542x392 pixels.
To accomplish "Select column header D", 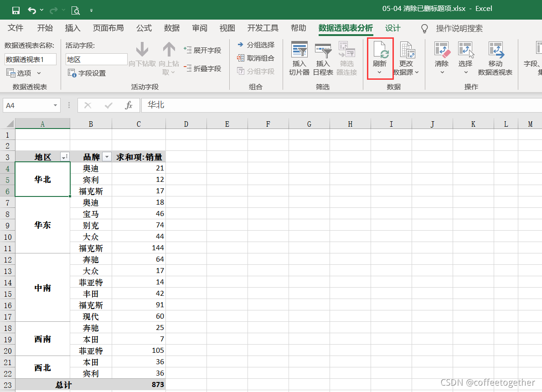I will (186, 124).
